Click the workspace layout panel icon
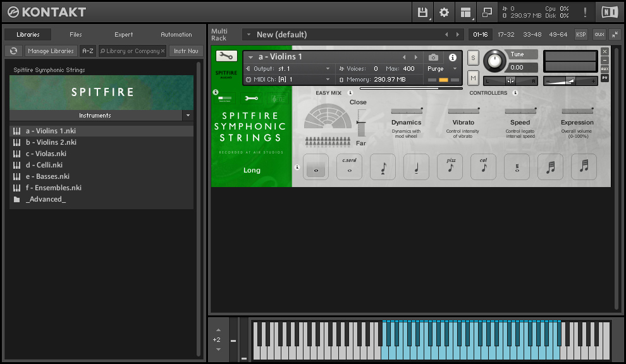 click(465, 12)
